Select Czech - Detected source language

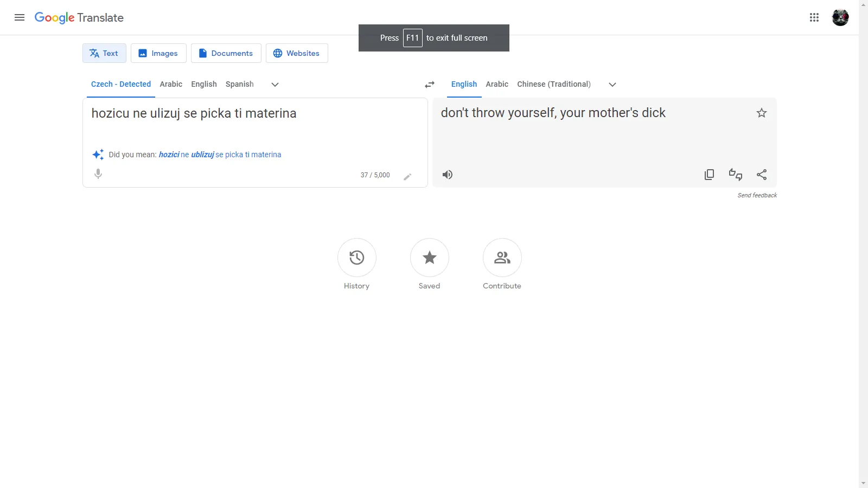(x=121, y=84)
